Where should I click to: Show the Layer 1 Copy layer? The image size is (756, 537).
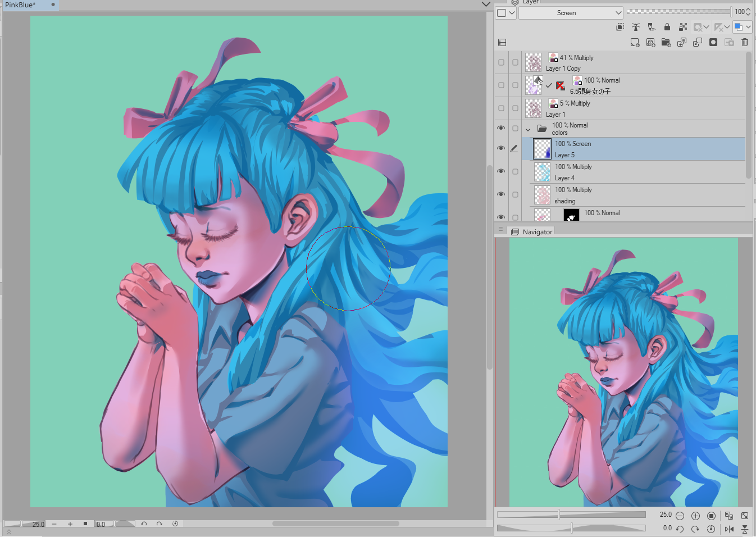tap(501, 62)
